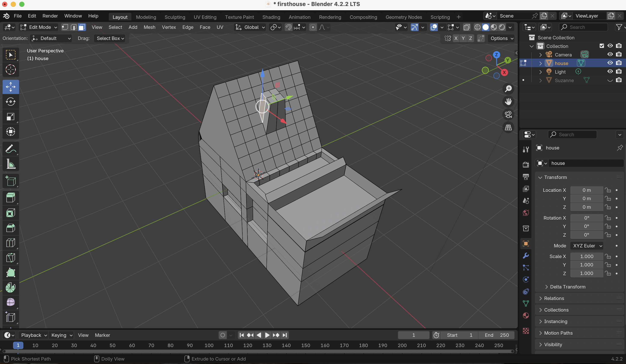This screenshot has width=626, height=364.
Task: Open the Modifiers properties tab
Action: click(x=526, y=256)
